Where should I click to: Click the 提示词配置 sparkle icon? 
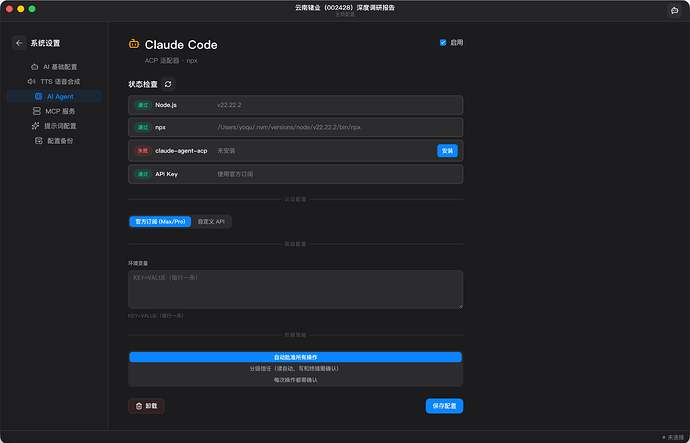(36, 126)
